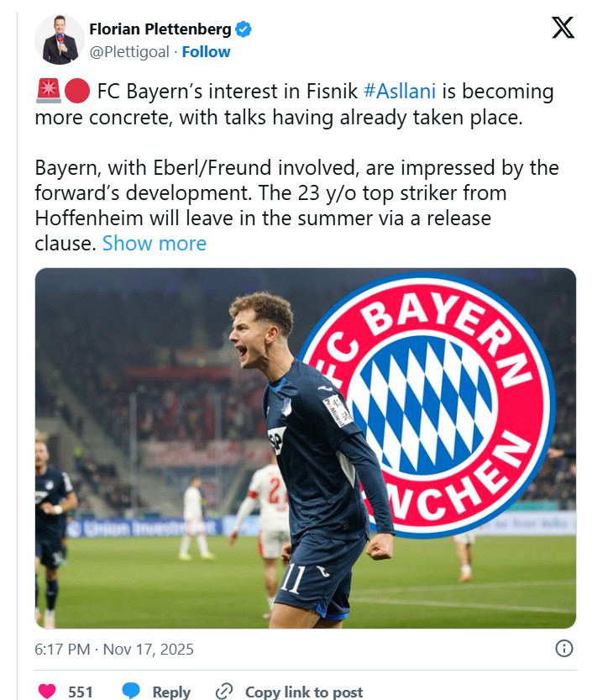Click the blue verified badge
The image size is (592, 700).
pos(244,29)
